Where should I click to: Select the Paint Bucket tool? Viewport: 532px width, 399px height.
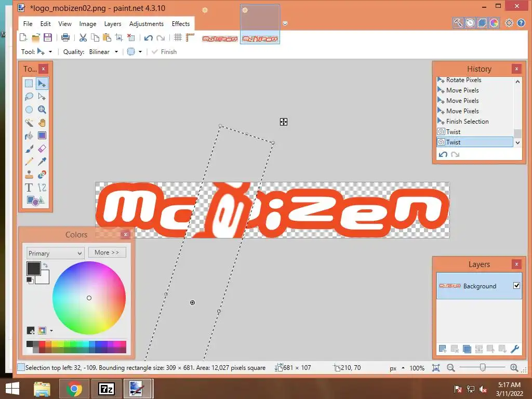[x=29, y=136]
